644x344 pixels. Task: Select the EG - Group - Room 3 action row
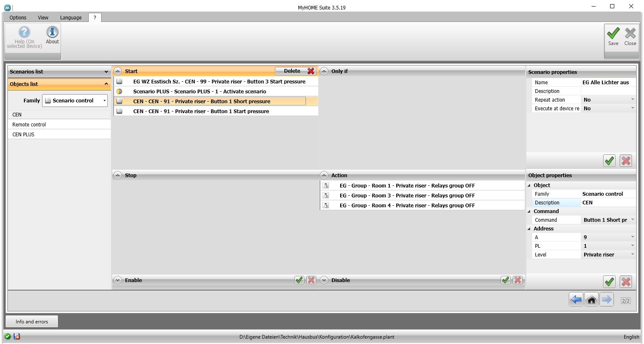[422, 195]
